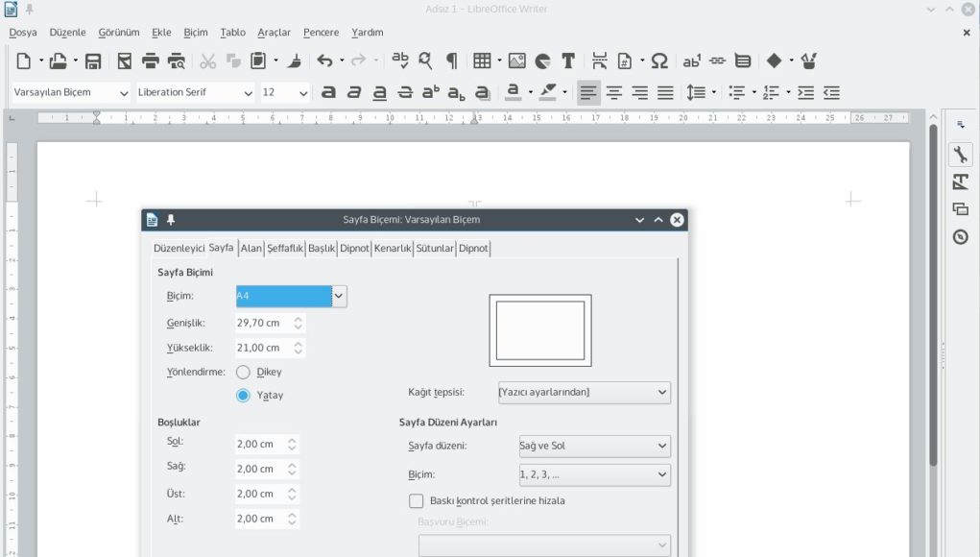
Task: Select the Yatay orientation radio button
Action: click(243, 395)
